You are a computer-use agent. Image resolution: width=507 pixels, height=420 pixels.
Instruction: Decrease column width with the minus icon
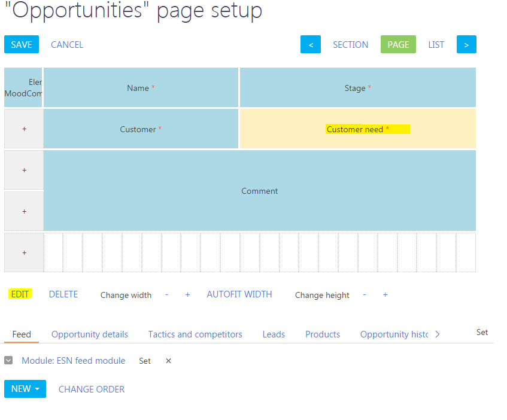166,294
